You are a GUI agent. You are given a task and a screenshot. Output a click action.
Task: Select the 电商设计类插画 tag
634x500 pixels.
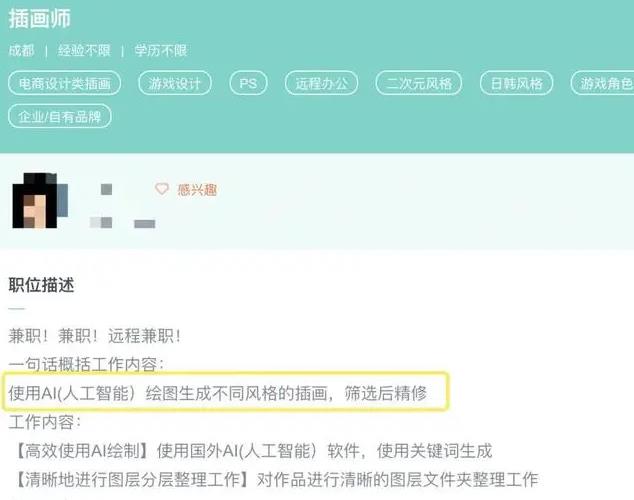tap(64, 83)
